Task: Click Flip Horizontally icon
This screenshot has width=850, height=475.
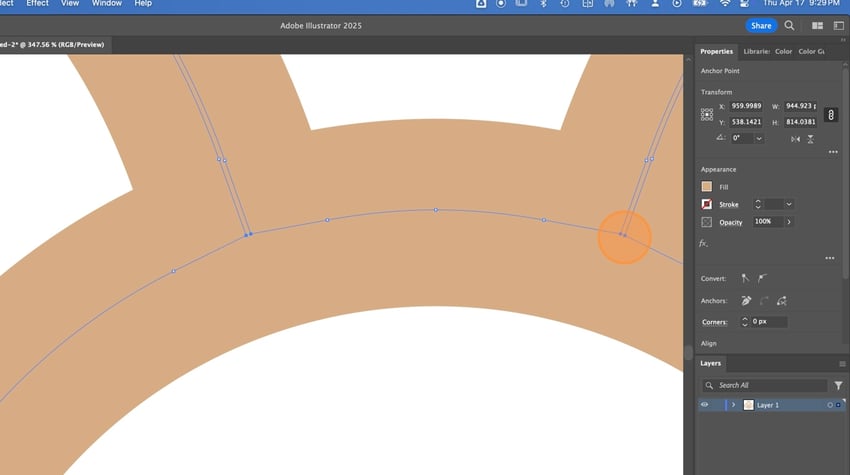Action: point(795,139)
